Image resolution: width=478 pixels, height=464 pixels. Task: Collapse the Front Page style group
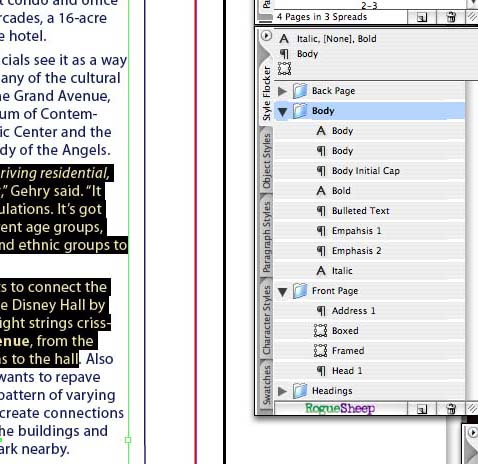[283, 292]
